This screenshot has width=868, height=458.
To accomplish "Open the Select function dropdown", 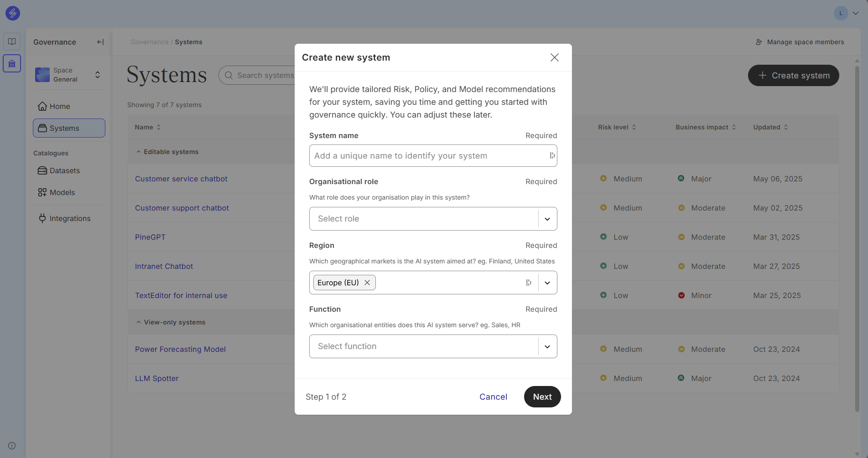I will (432, 346).
